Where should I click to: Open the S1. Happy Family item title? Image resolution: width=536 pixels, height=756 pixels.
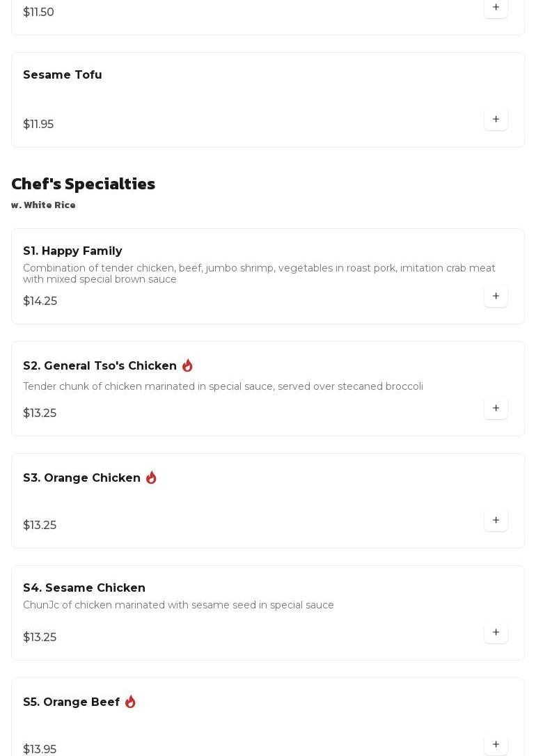pyautogui.click(x=72, y=251)
